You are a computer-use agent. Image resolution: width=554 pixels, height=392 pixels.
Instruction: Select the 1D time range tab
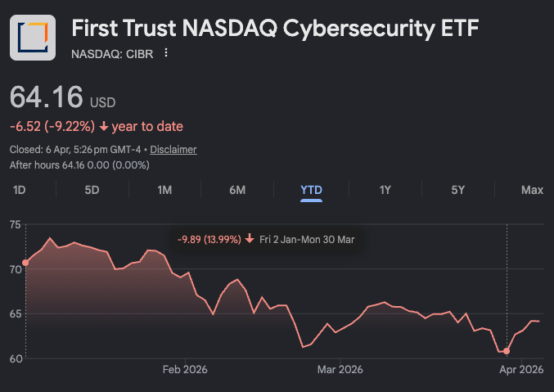tap(19, 190)
